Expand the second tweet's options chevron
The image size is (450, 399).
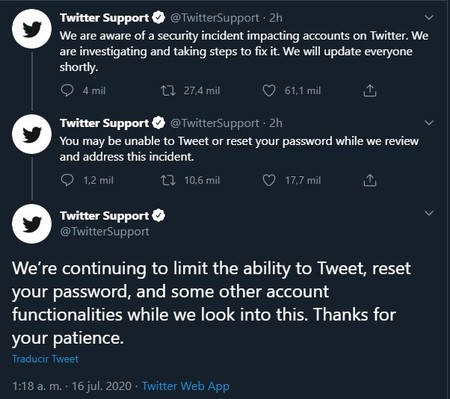429,123
